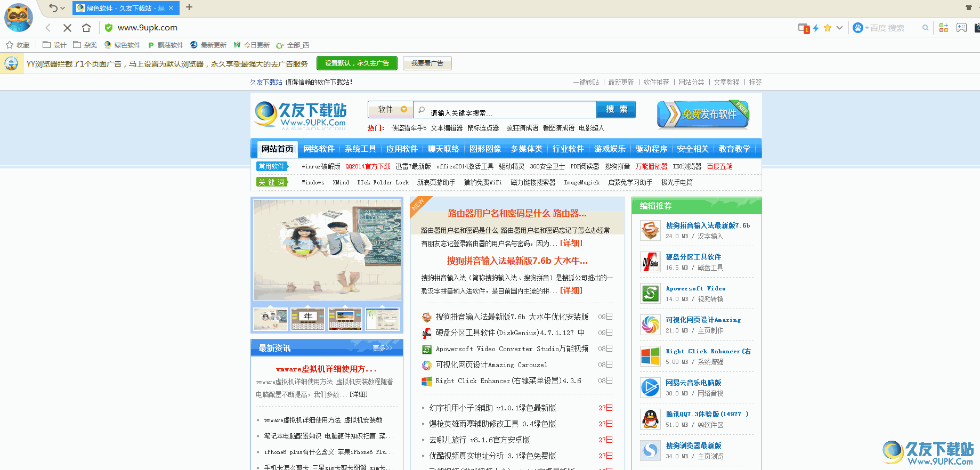Image resolution: width=980 pixels, height=470 pixels.
Task: Click the 我要看广告 button
Action: pyautogui.click(x=427, y=63)
